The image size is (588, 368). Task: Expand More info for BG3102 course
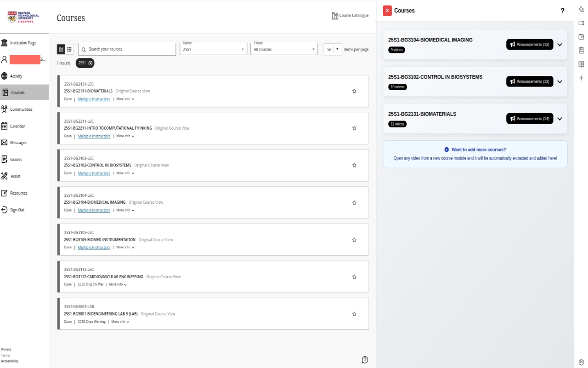point(125,173)
